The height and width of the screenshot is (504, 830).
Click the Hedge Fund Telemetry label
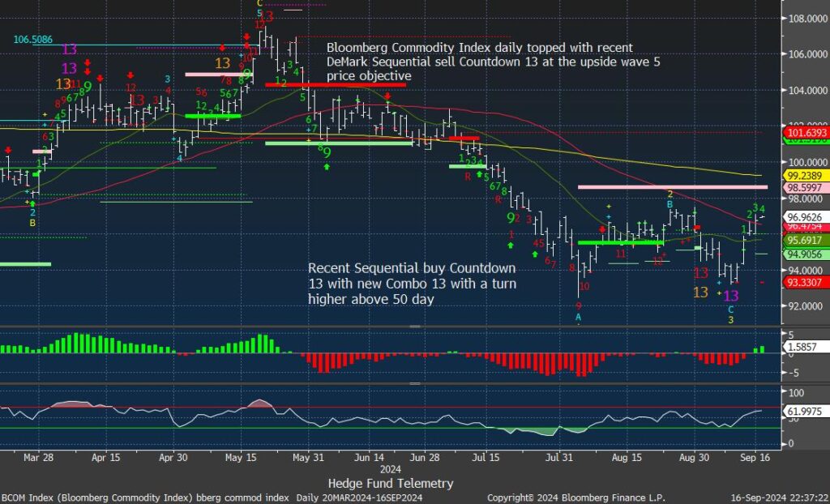[390, 483]
